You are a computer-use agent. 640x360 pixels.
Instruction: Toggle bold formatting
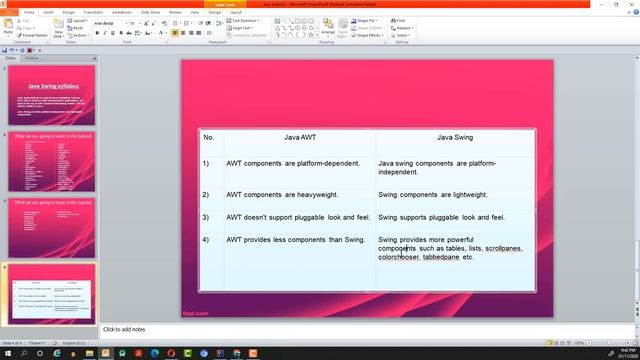tap(97, 33)
